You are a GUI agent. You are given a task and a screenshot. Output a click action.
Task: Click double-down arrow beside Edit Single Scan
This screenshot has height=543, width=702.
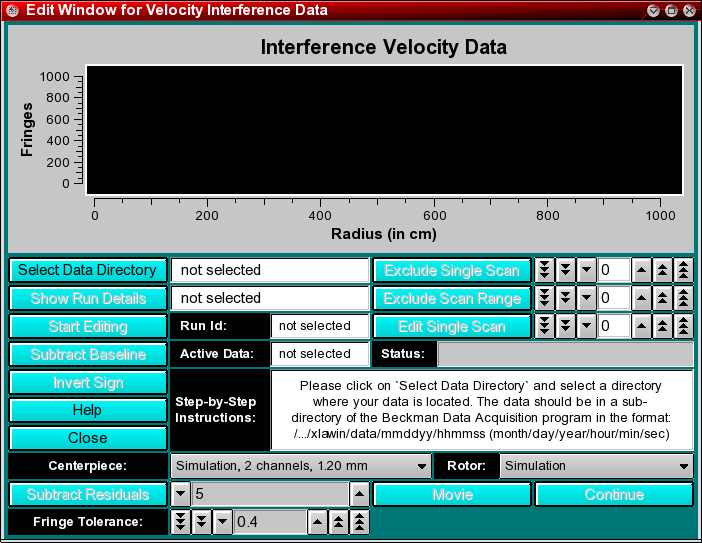coord(565,326)
